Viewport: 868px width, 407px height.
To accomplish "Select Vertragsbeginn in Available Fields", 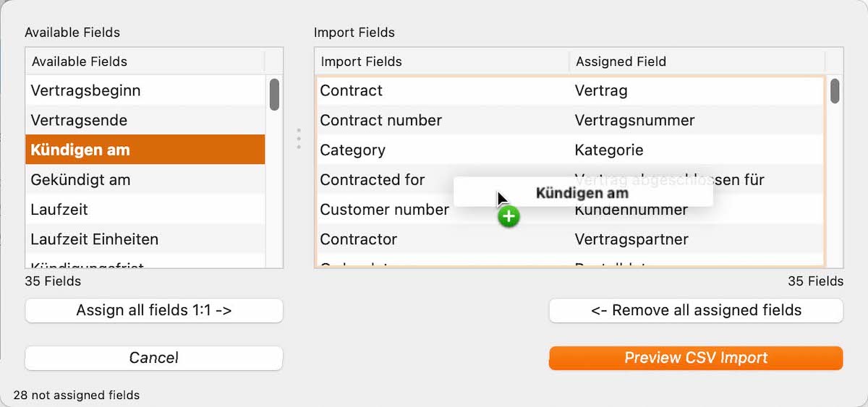I will (x=145, y=90).
